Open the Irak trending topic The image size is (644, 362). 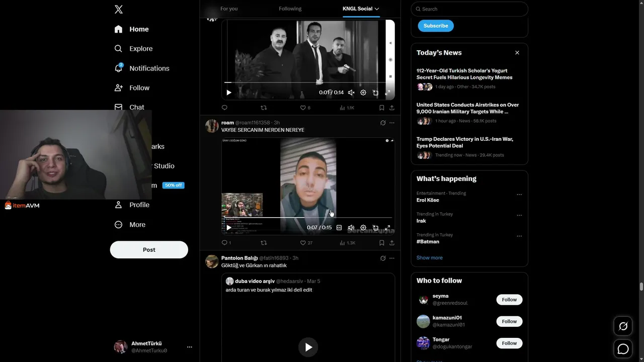[x=421, y=221]
